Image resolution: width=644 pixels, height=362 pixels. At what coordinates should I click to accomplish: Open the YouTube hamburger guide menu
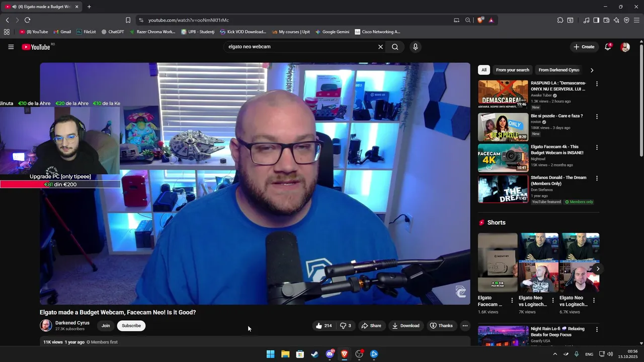click(x=11, y=47)
